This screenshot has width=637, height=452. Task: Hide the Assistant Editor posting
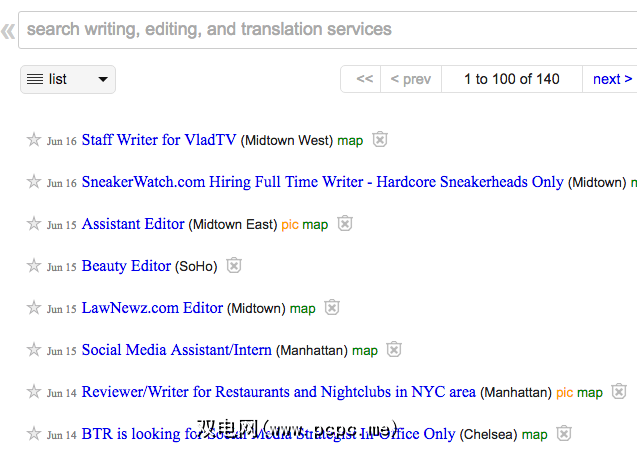tap(345, 224)
